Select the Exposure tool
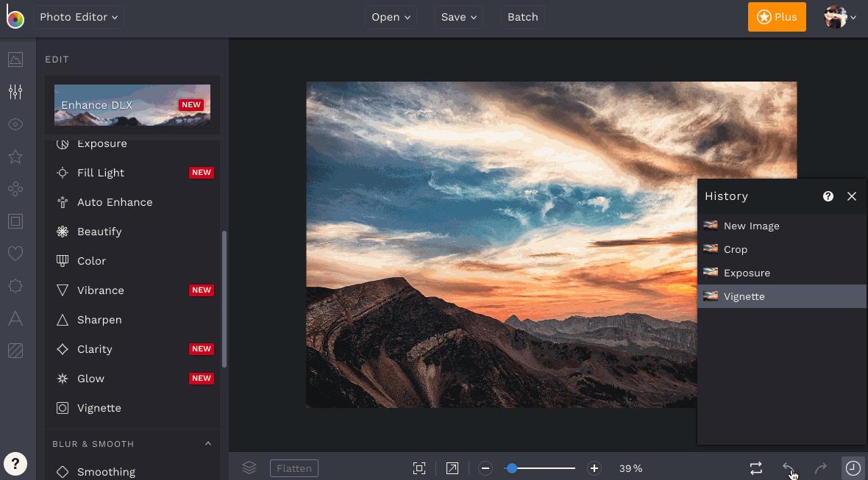 (x=132, y=144)
